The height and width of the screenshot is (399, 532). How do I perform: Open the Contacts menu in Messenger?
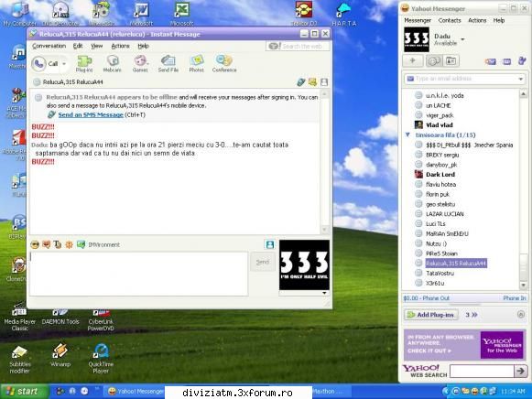450,20
